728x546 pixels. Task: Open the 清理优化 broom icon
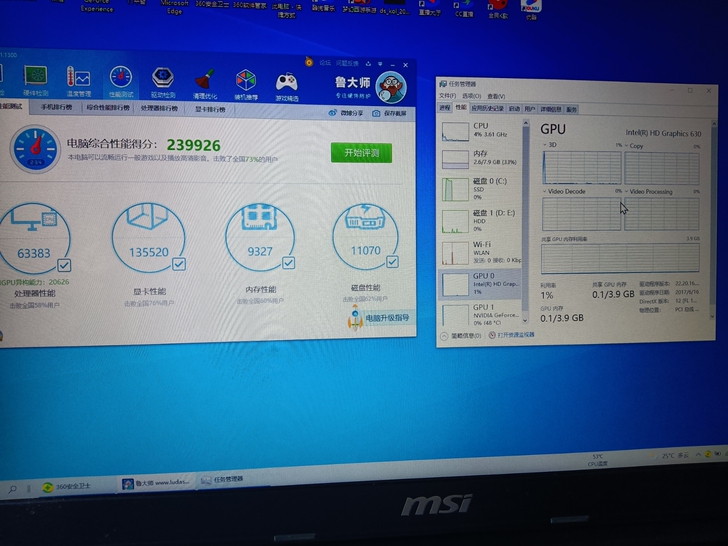tap(205, 79)
